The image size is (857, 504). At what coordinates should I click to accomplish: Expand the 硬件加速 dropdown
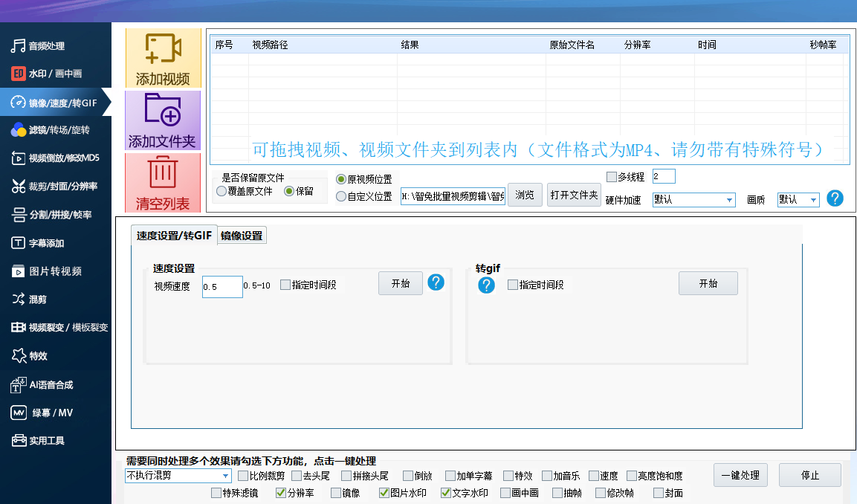729,200
